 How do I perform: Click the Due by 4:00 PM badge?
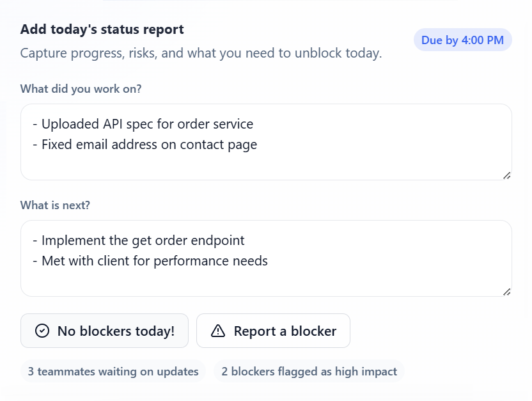click(x=462, y=40)
